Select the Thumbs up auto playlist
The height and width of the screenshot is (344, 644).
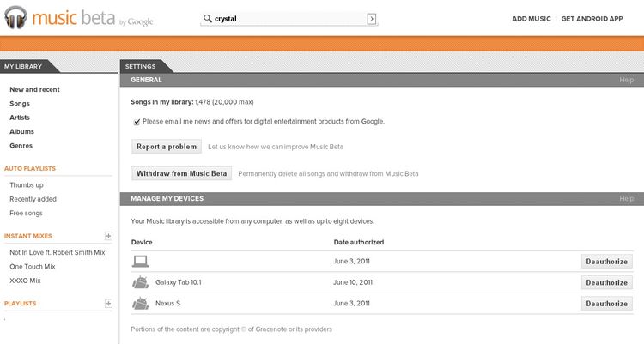coord(27,185)
